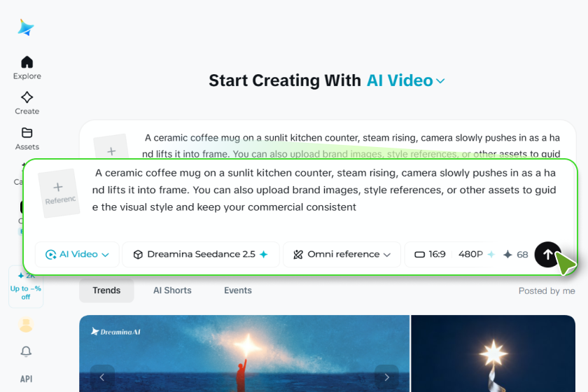Click the 68 credits cost indicator
588x392 pixels.
point(516,254)
